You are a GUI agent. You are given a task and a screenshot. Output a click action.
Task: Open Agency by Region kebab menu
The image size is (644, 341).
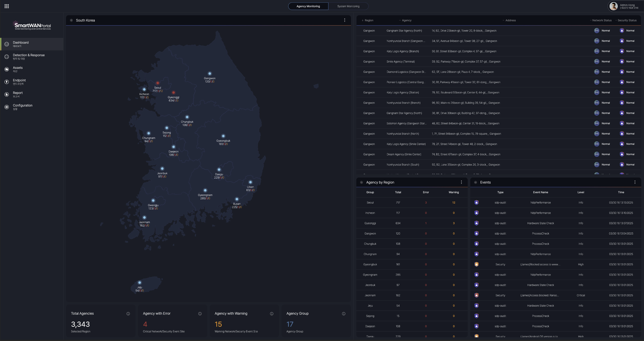[x=461, y=182]
